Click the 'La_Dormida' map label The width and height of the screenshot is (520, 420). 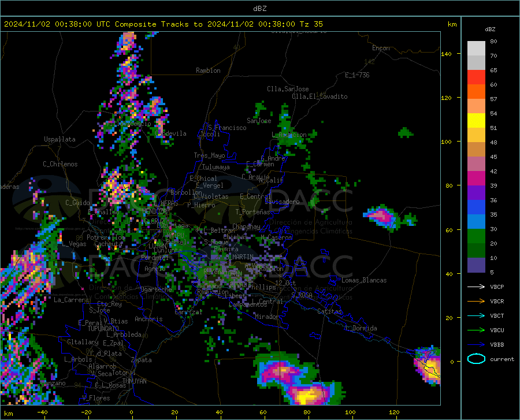[361, 328]
